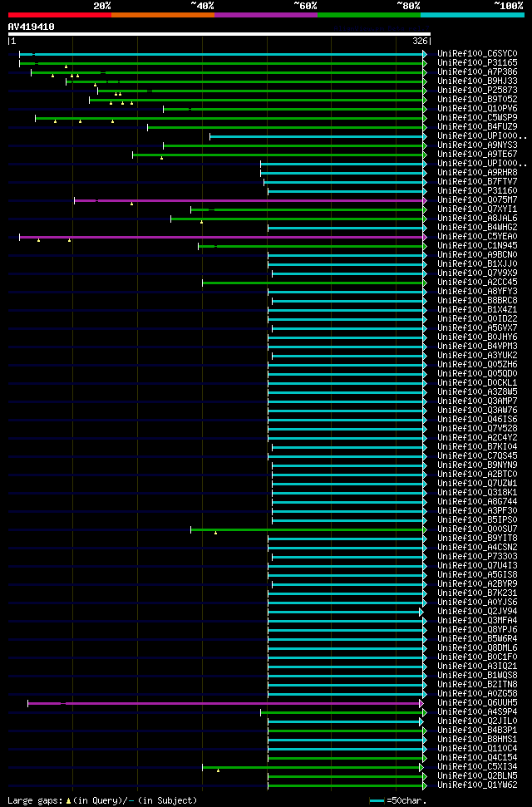This screenshot has width=532, height=807.
Task: Click the purple ~60% identity legend bar
Action: pyautogui.click(x=266, y=15)
